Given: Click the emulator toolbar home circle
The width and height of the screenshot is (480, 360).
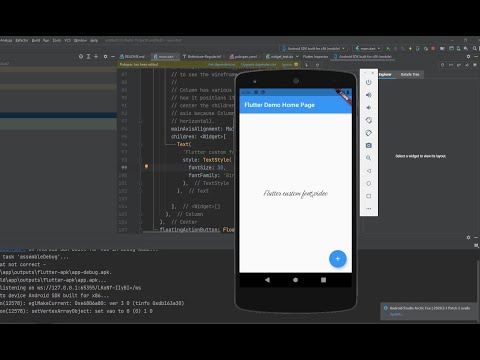Looking at the screenshot, I should [x=369, y=183].
